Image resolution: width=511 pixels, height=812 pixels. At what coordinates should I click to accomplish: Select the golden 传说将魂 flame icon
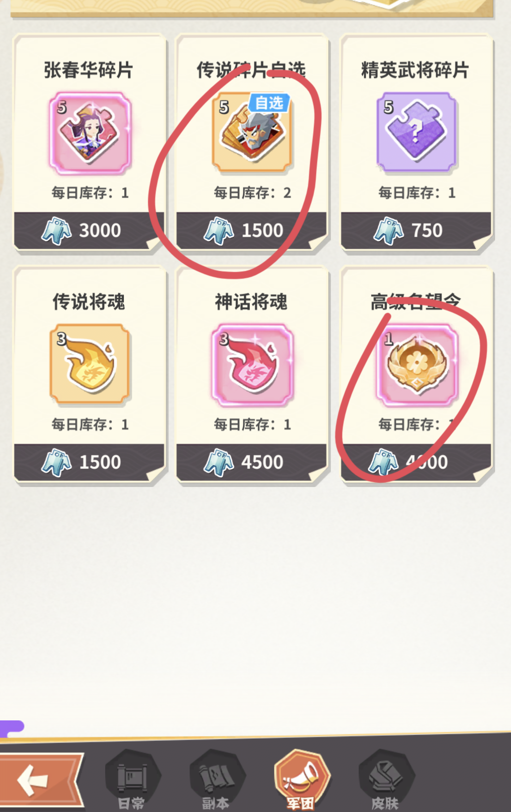pos(90,365)
